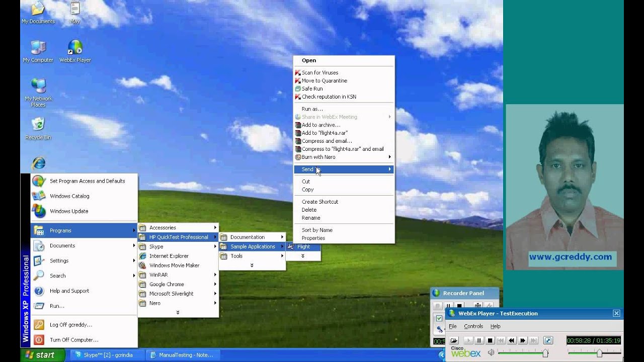Viewport: 644px width, 362px height.
Task: Select Sort by Name entry
Action: (x=344, y=230)
